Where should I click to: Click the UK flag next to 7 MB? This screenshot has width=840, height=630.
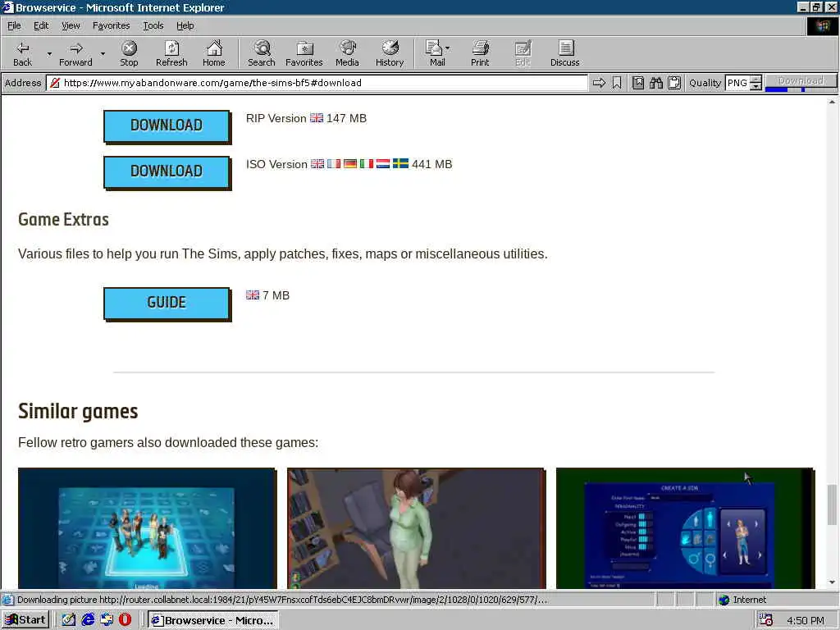tap(253, 294)
